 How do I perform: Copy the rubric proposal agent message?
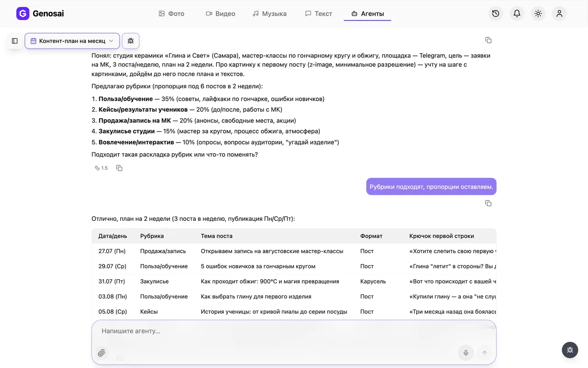pos(119,168)
